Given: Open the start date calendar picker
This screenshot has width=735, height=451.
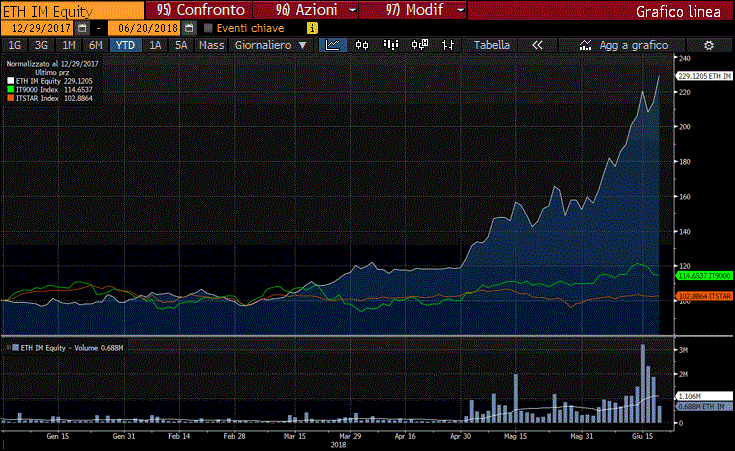Looking at the screenshot, I should click(x=82, y=28).
